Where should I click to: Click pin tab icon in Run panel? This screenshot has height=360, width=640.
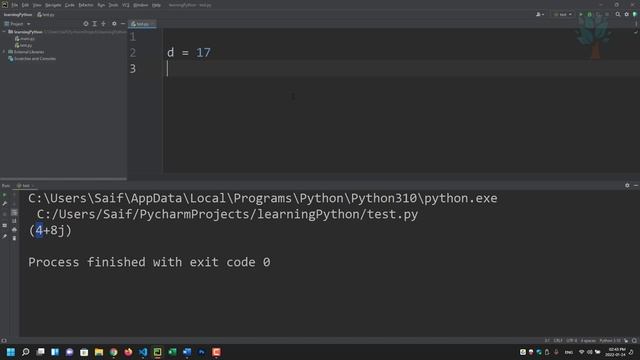(4, 236)
